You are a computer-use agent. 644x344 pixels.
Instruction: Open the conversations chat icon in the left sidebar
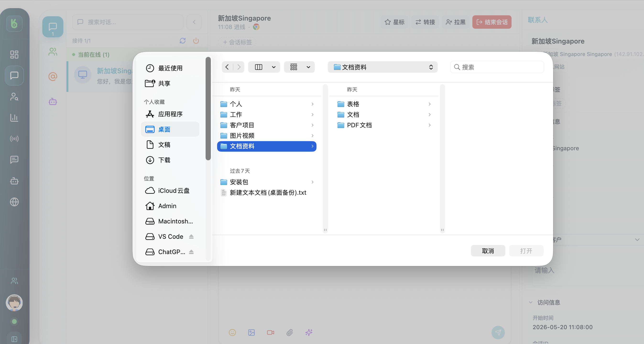[x=14, y=75]
